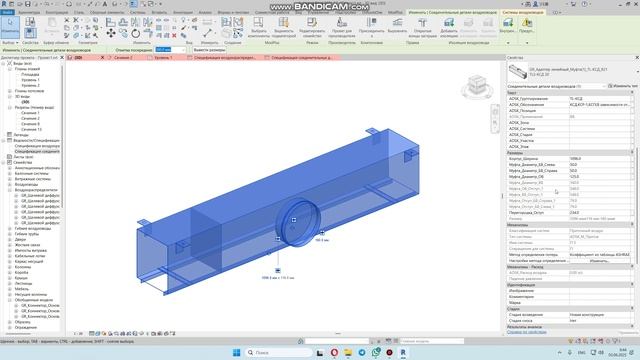The width and height of the screenshot is (640, 360).
Task: Click the Windows Start button
Action: [236, 352]
